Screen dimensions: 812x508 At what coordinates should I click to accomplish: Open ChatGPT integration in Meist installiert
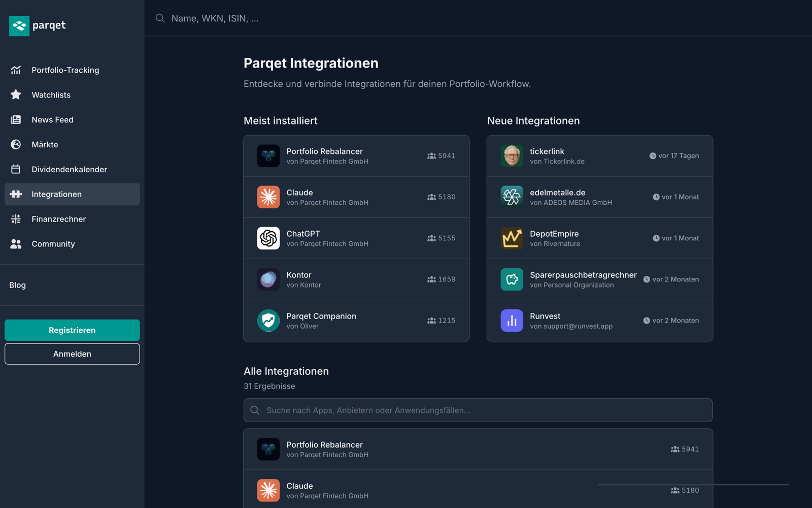[x=356, y=238]
